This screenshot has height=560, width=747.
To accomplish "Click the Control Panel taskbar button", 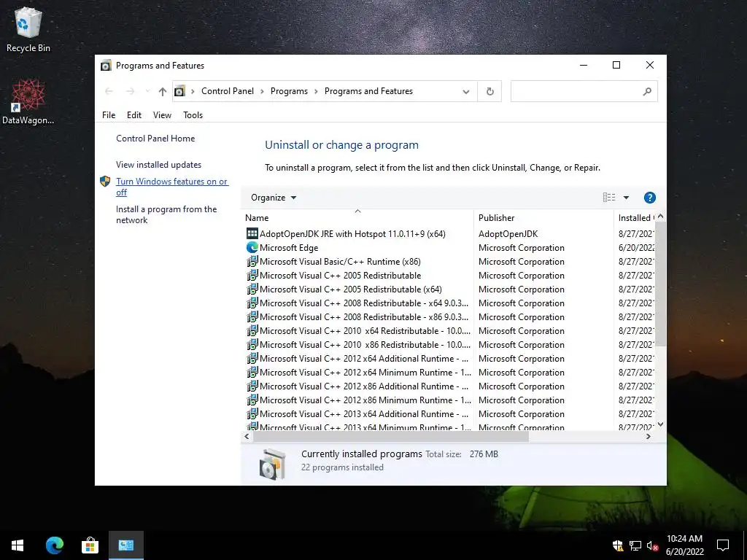I will [x=125, y=545].
